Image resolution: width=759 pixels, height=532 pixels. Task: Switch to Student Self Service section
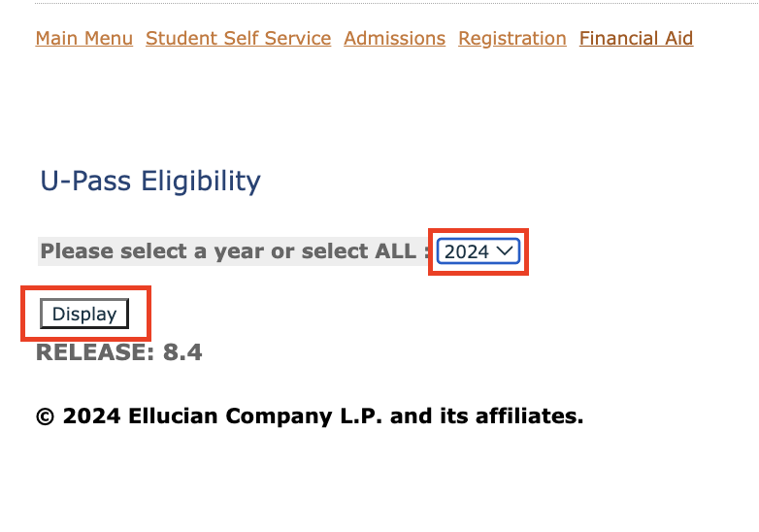click(238, 39)
